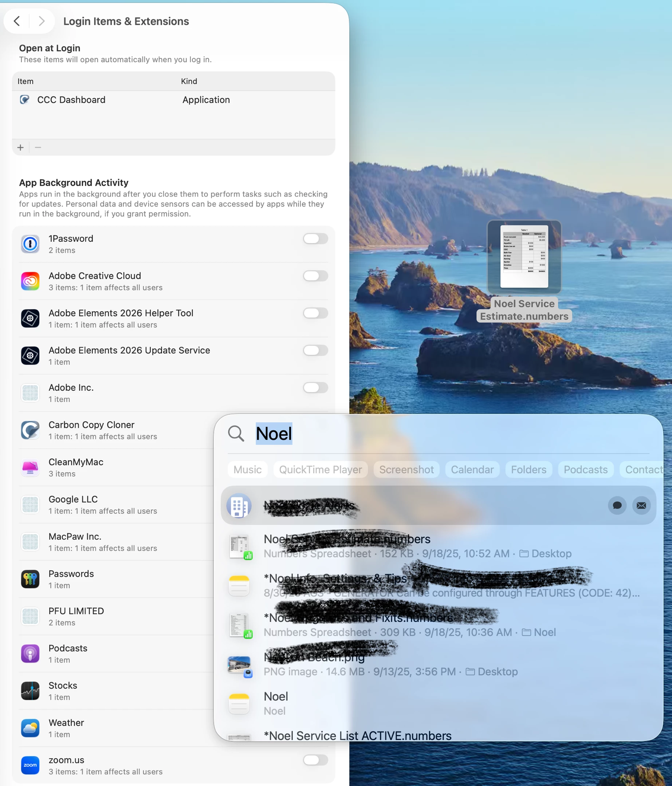This screenshot has width=672, height=786.
Task: Click the Stocks row label
Action: (x=63, y=686)
